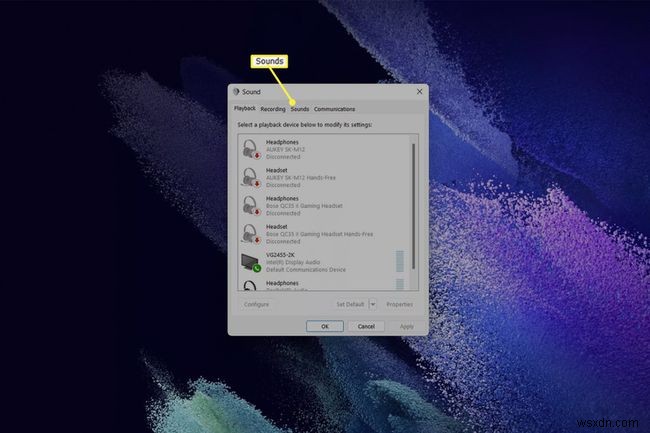This screenshot has height=433, width=650.
Task: Select the AUKEY SK-M12 Headphones device icon
Action: pos(251,149)
